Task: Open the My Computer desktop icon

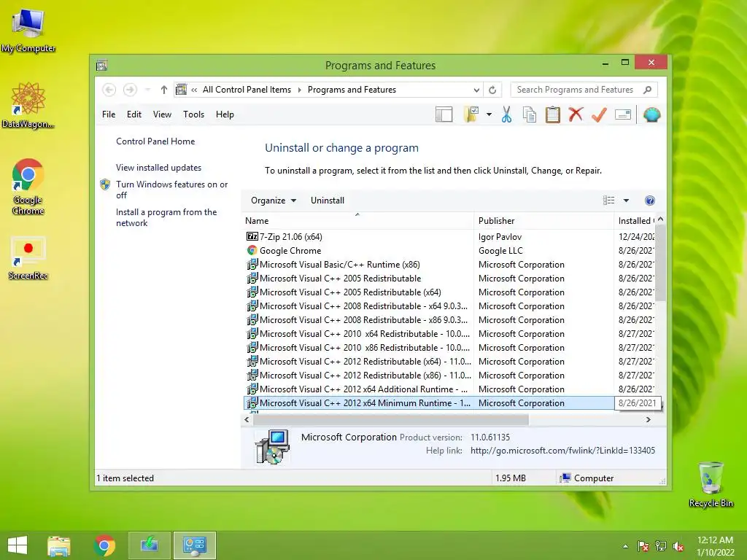Action: 28,31
